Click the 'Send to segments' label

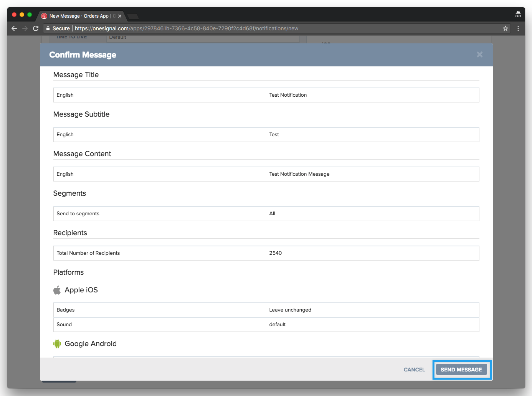pos(78,214)
